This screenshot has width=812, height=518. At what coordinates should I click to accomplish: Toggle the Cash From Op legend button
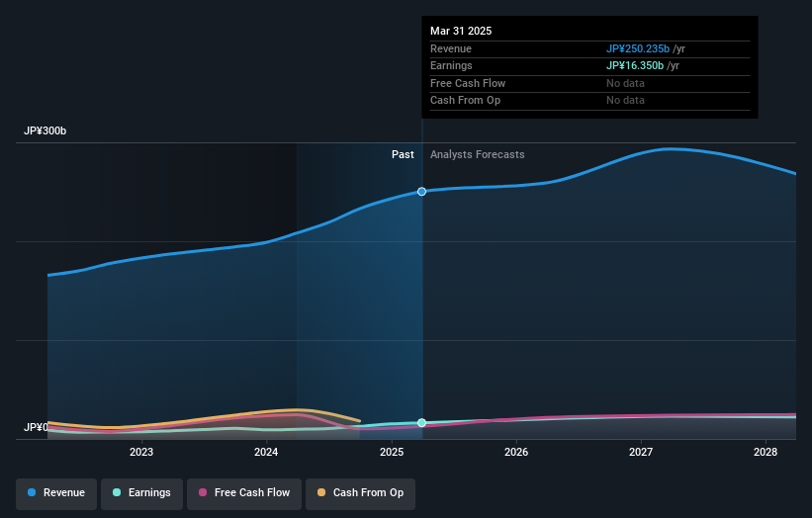click(360, 493)
